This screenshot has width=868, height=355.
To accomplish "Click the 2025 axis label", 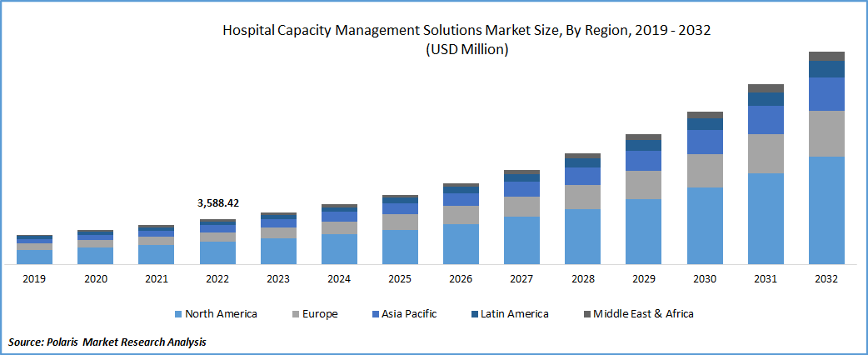I will click(400, 279).
